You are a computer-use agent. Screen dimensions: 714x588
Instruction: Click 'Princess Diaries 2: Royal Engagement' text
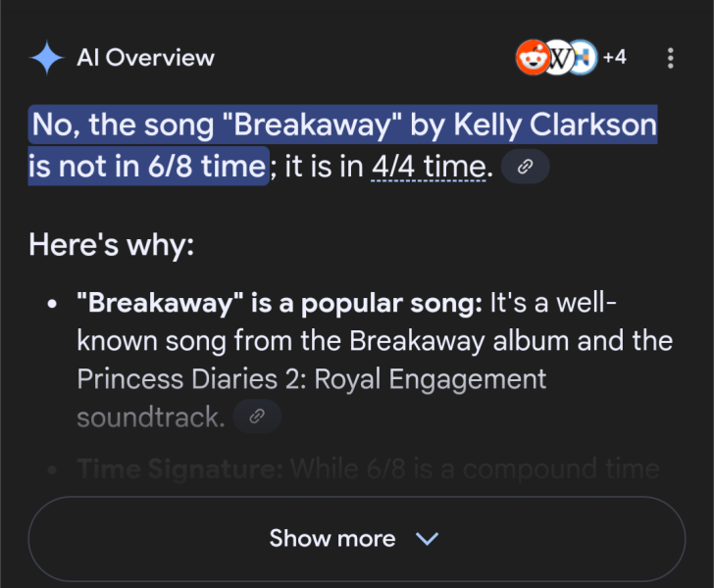click(312, 379)
